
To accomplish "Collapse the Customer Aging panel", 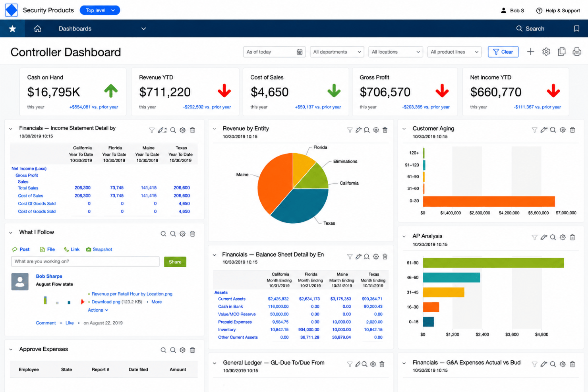I will coord(404,129).
